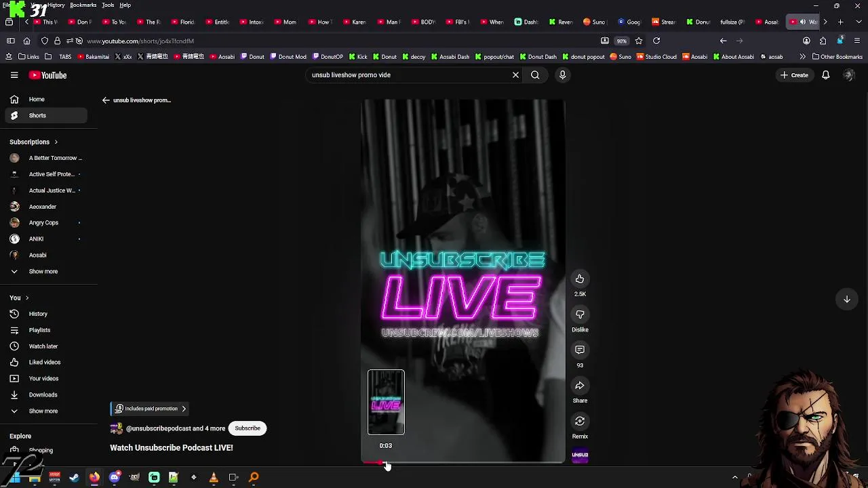This screenshot has height=488, width=868.
Task: Open YouTube notifications bell
Action: 826,75
